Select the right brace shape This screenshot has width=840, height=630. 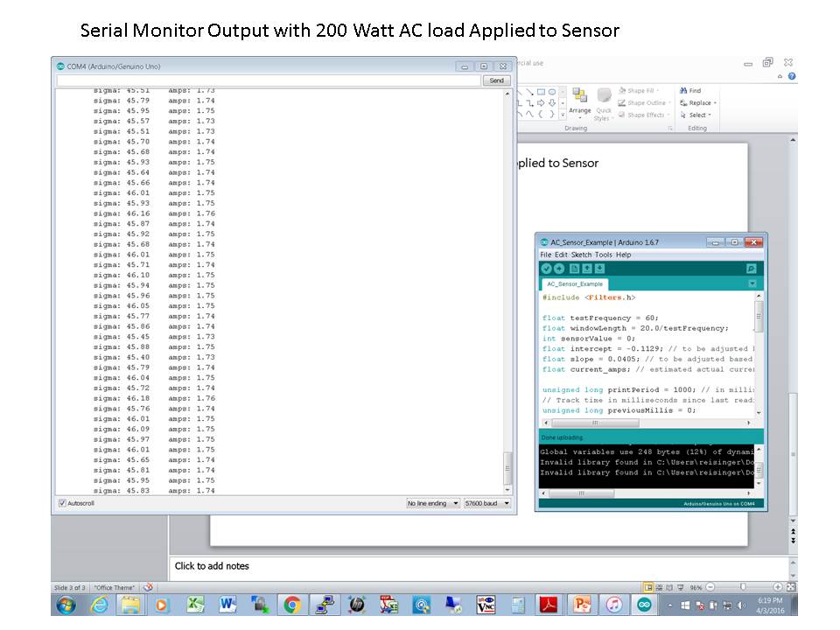pos(552,114)
